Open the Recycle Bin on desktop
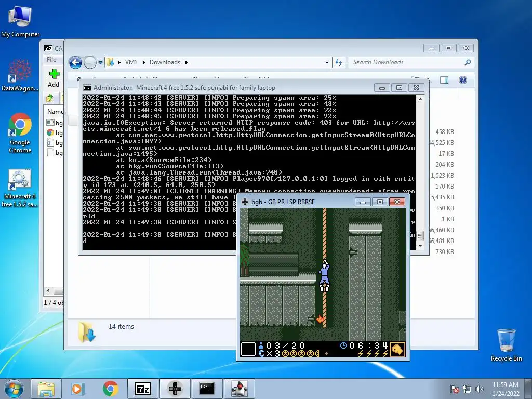The height and width of the screenshot is (399, 532). (x=506, y=345)
